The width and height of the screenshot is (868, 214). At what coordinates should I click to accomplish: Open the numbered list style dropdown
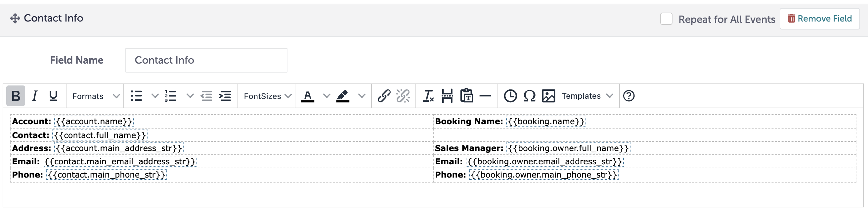[x=190, y=96]
